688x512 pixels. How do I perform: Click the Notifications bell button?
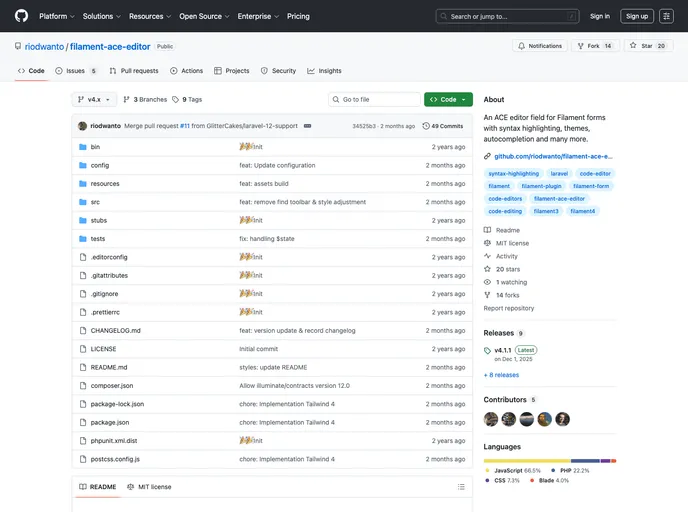pos(540,46)
